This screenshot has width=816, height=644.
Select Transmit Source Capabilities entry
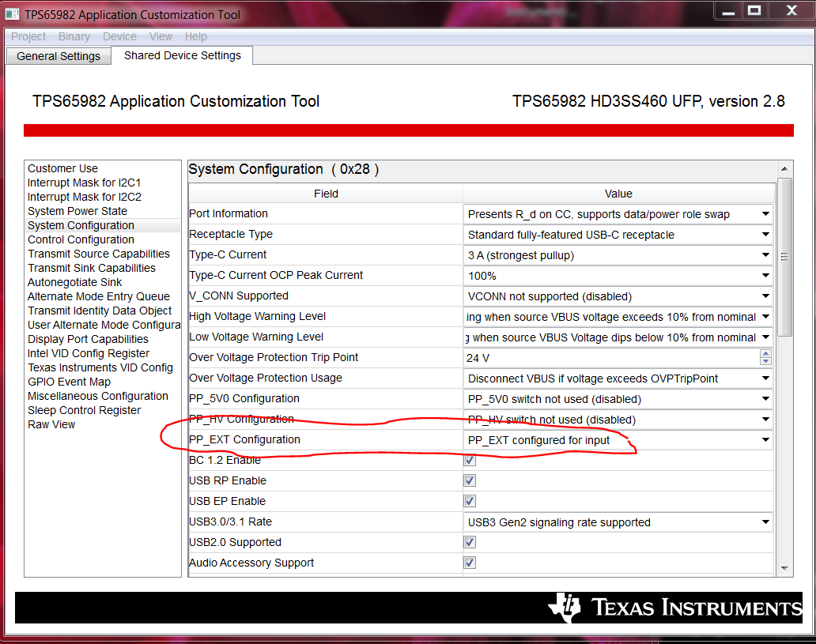tap(99, 254)
